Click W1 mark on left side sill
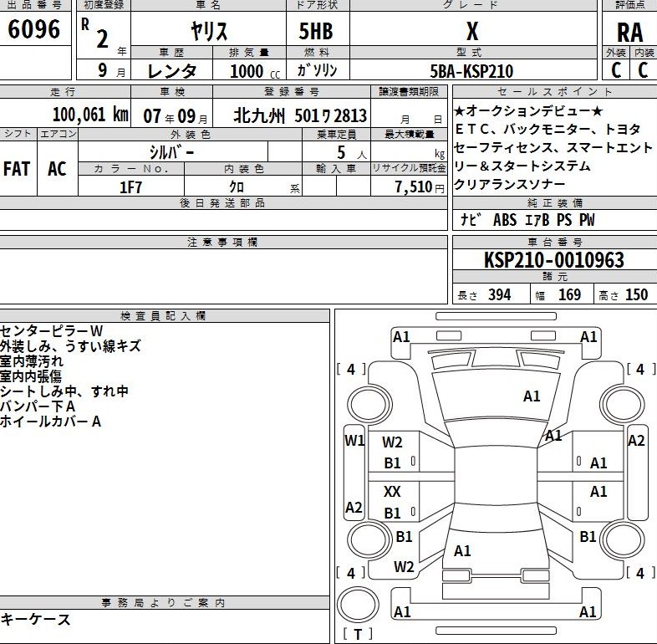This screenshot has width=657, height=644. [x=354, y=440]
